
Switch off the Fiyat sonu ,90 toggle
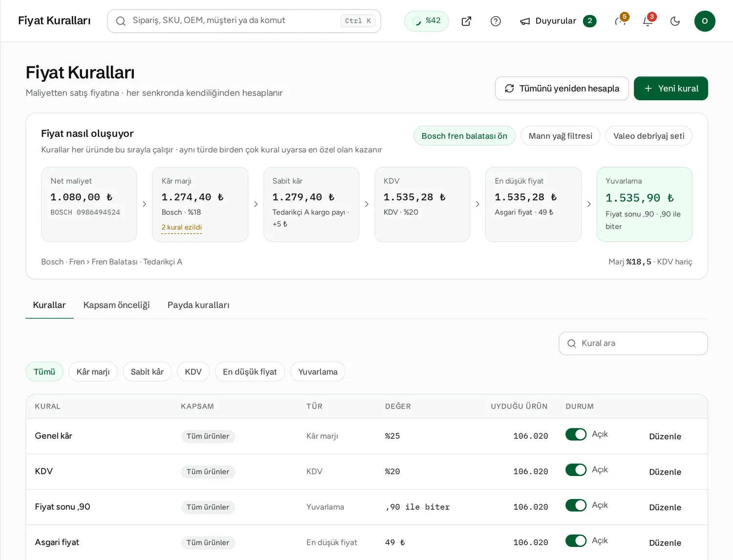(x=576, y=505)
